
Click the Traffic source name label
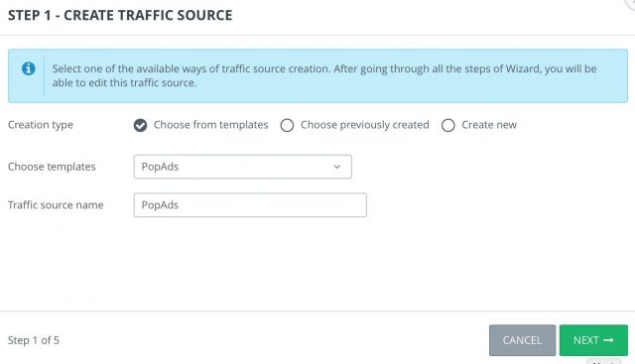click(56, 205)
